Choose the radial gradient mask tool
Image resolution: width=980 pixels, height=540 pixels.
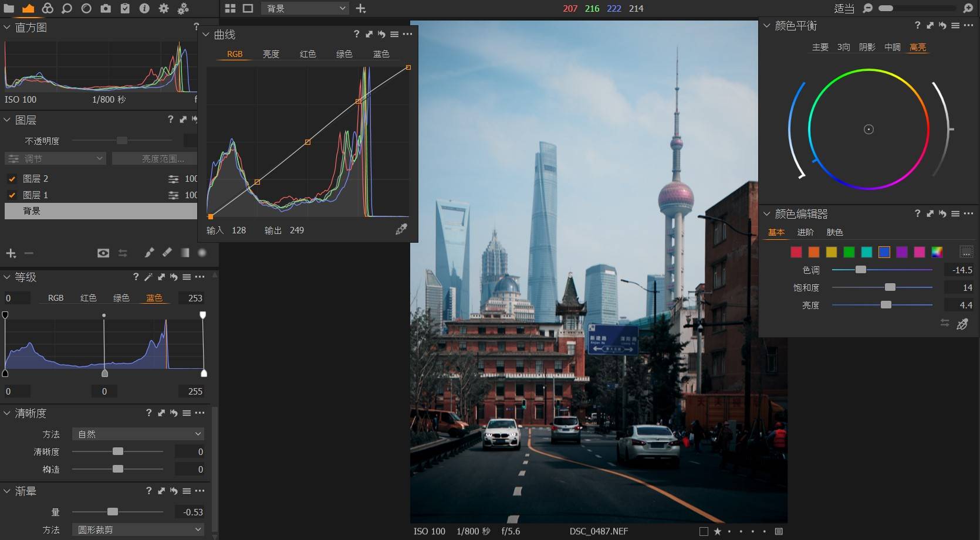[x=202, y=253]
